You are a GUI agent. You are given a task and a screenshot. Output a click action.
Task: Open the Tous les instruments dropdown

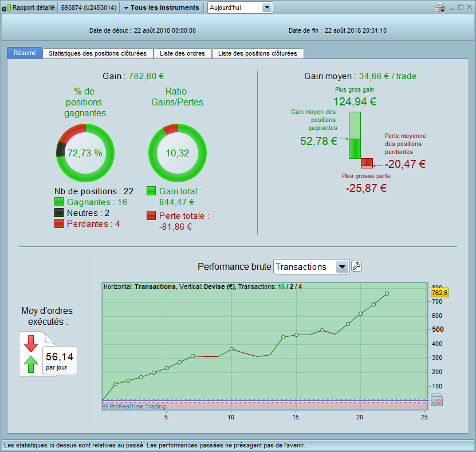point(162,7)
